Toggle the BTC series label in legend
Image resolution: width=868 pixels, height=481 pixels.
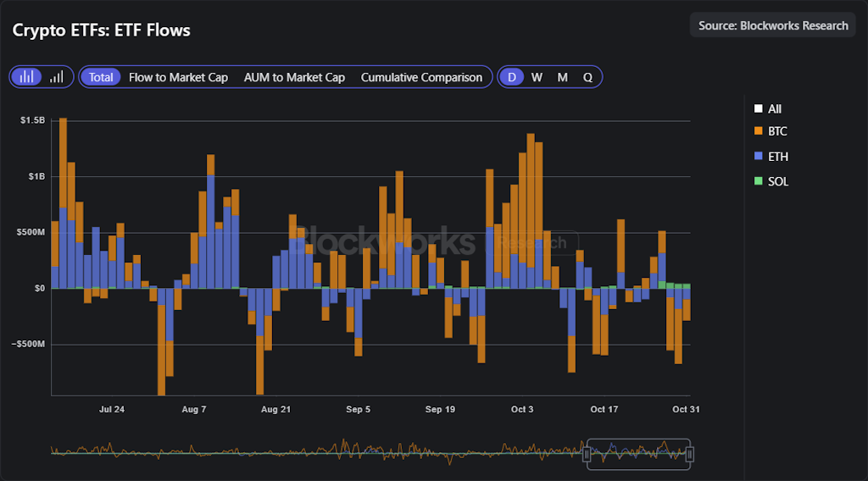tap(777, 131)
